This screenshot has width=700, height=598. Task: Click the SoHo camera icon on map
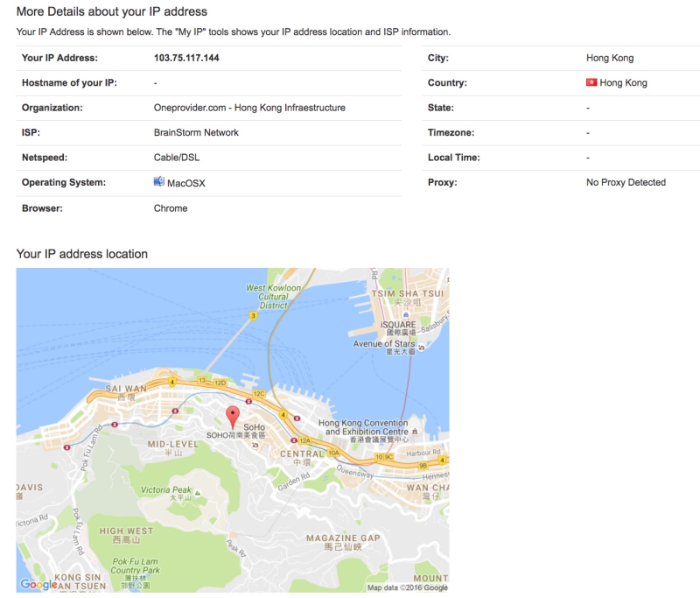click(x=254, y=445)
